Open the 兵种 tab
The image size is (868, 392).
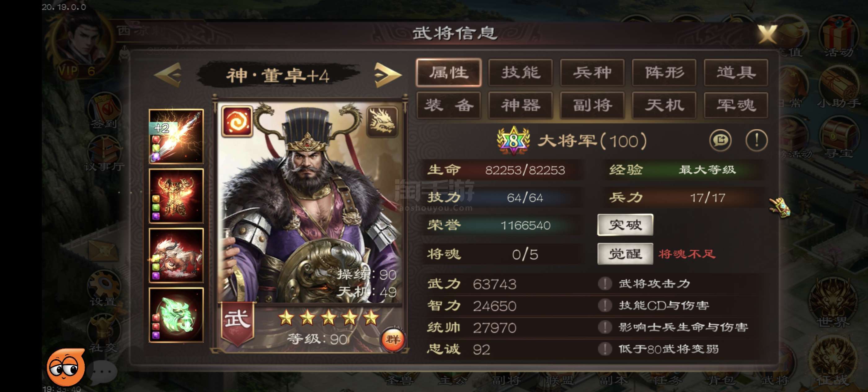point(592,73)
